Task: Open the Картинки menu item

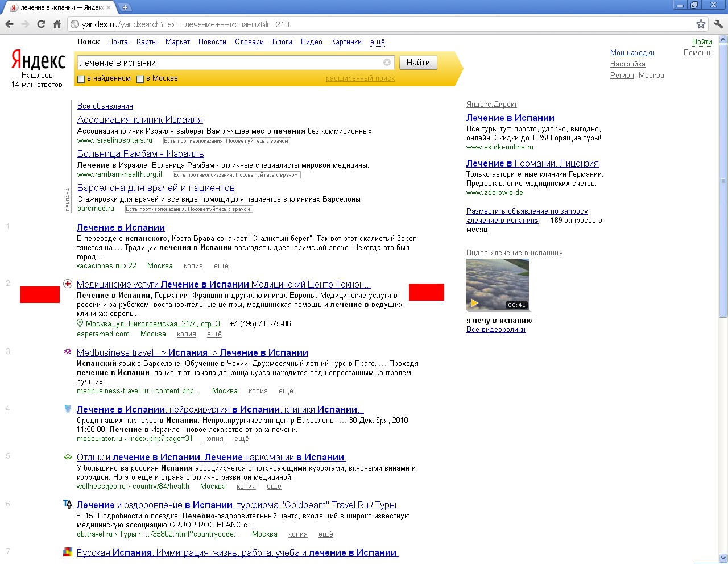Action: pyautogui.click(x=346, y=42)
